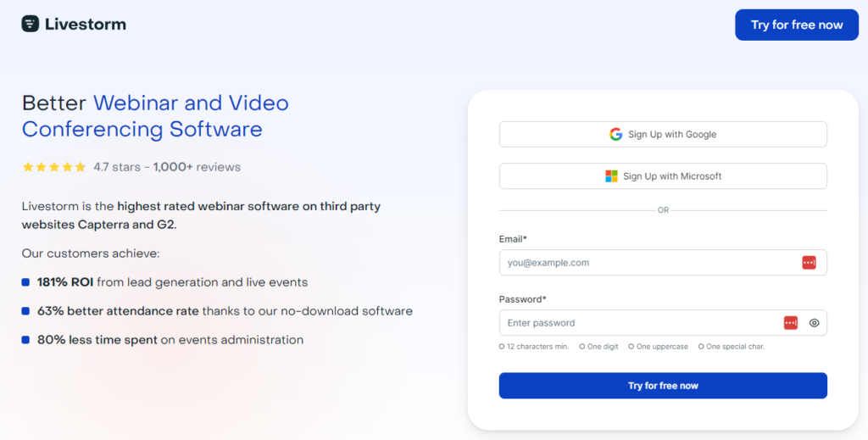Click the OR separator label
Viewport: 868px width, 440px height.
click(663, 210)
